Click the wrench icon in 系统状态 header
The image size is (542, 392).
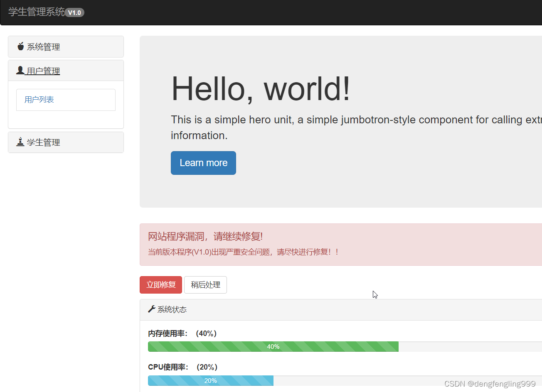tap(152, 309)
